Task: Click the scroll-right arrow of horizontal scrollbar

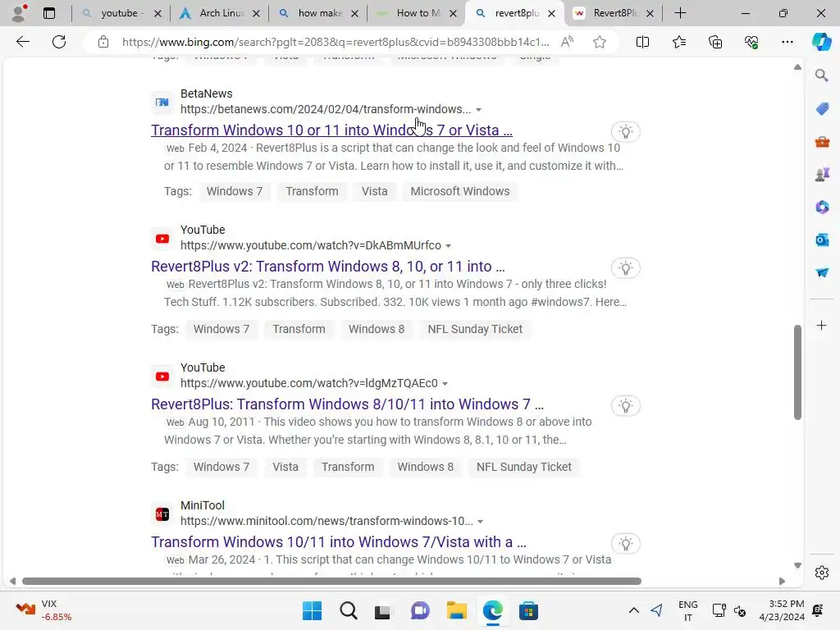Action: [x=782, y=582]
